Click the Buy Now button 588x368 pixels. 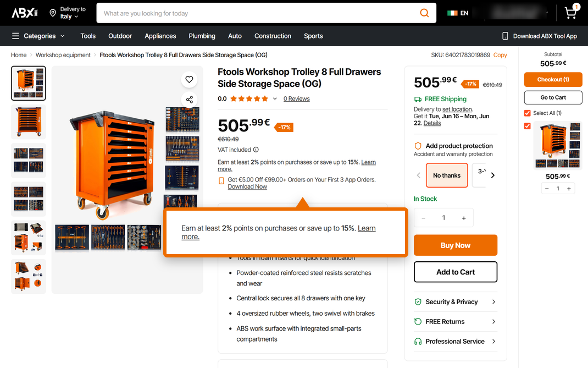click(x=455, y=245)
